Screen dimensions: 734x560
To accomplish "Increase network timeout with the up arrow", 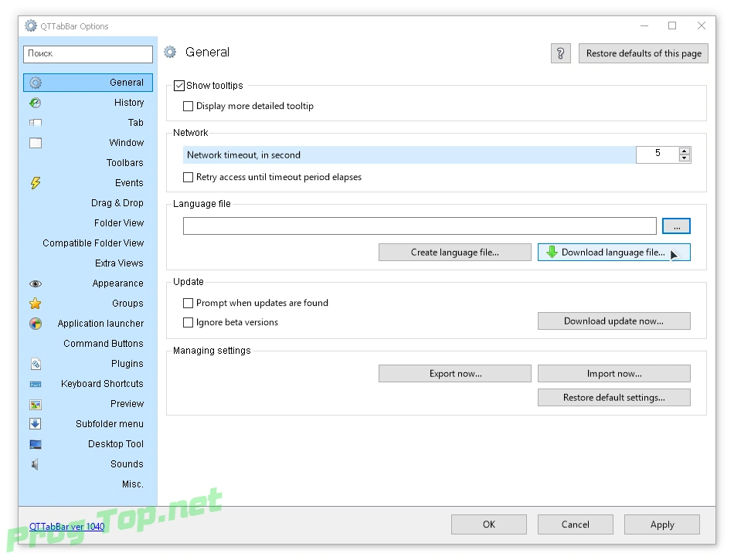I will pyautogui.click(x=685, y=151).
